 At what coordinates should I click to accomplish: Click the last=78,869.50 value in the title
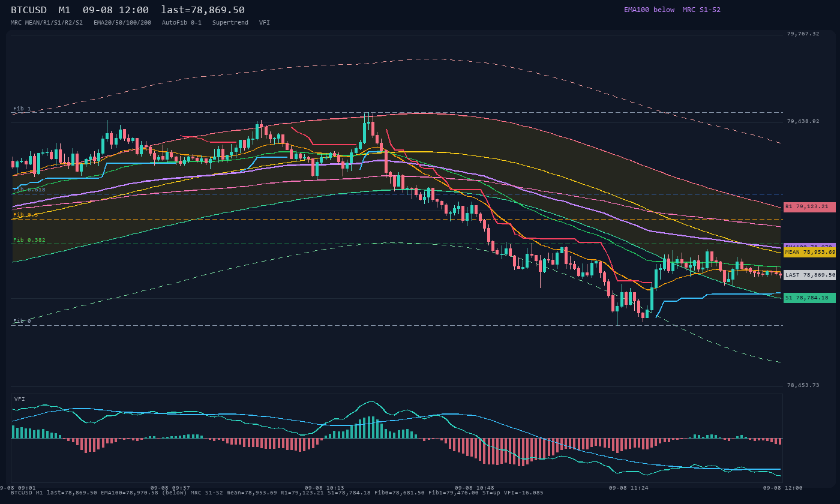click(203, 10)
